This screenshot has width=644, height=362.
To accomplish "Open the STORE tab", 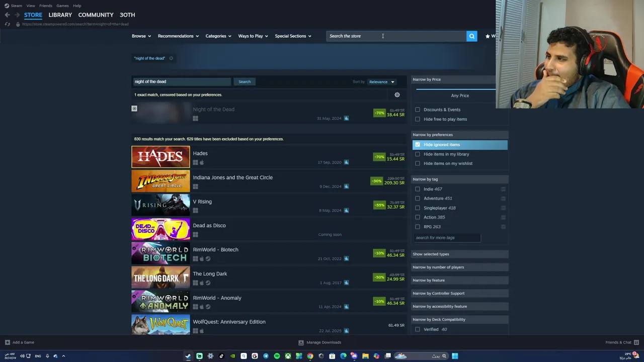I will point(33,15).
